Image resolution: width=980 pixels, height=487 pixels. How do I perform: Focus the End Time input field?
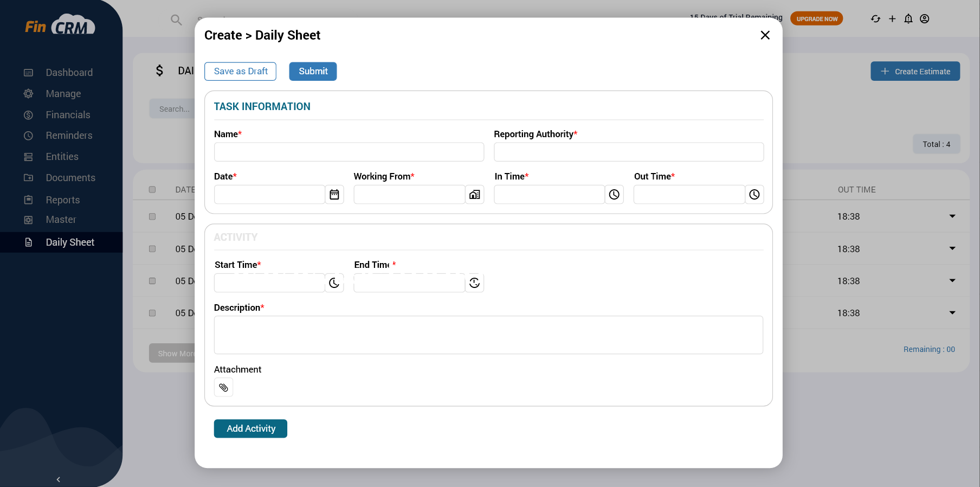(x=409, y=283)
